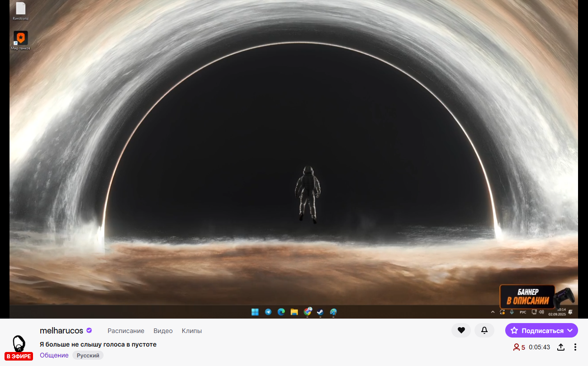The image size is (588, 366).
Task: Open melharucos channel avatar
Action: 19,344
